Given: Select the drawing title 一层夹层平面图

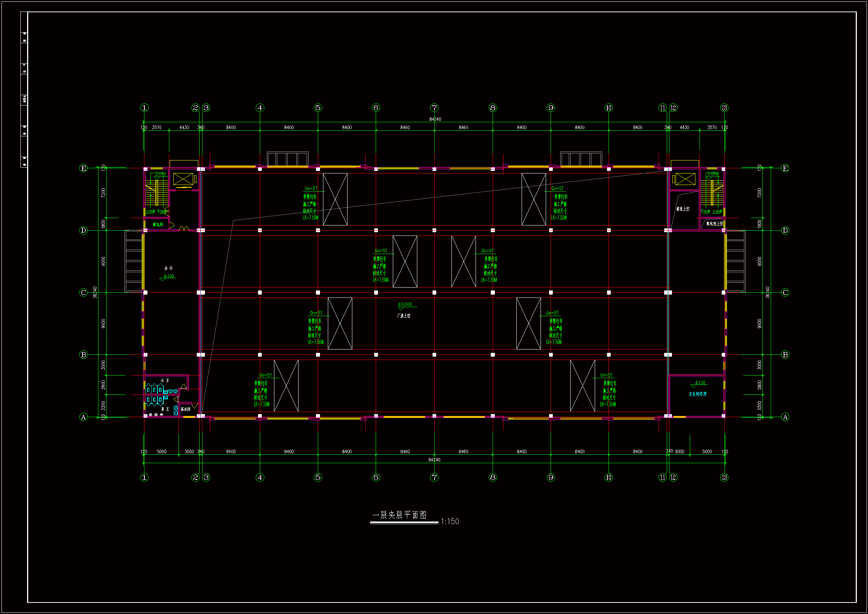Looking at the screenshot, I should click(x=399, y=515).
